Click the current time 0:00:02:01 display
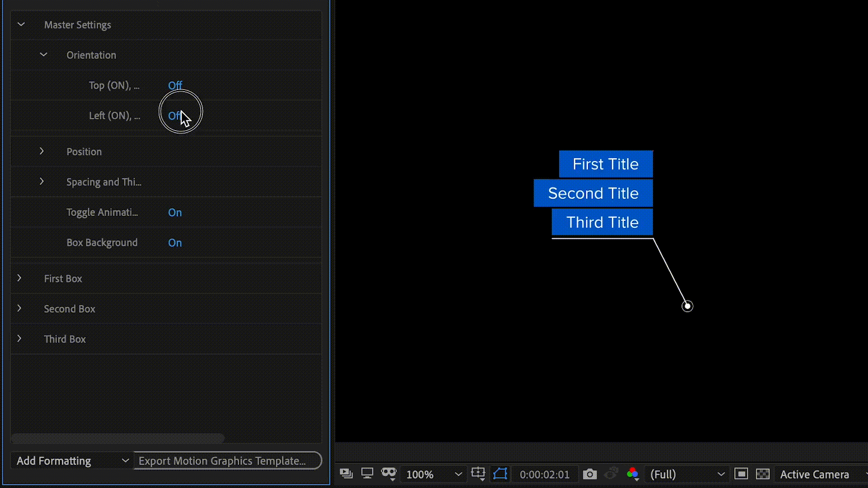 [544, 474]
